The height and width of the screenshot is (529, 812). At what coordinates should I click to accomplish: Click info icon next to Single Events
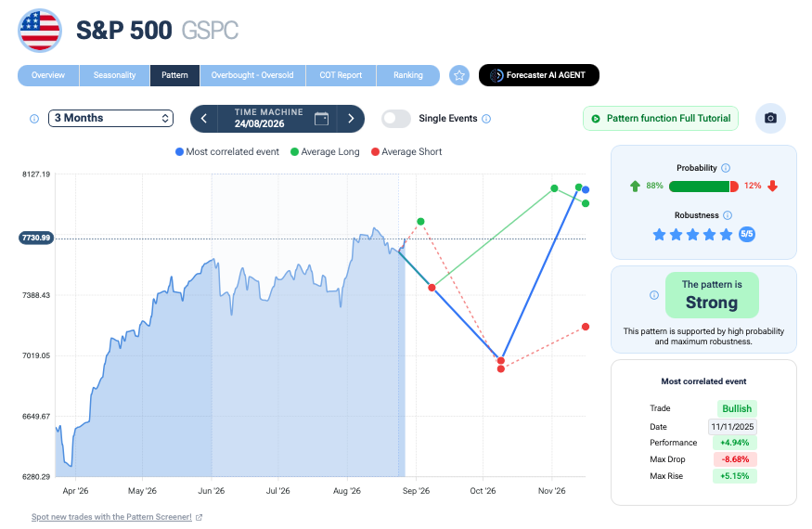(x=486, y=119)
